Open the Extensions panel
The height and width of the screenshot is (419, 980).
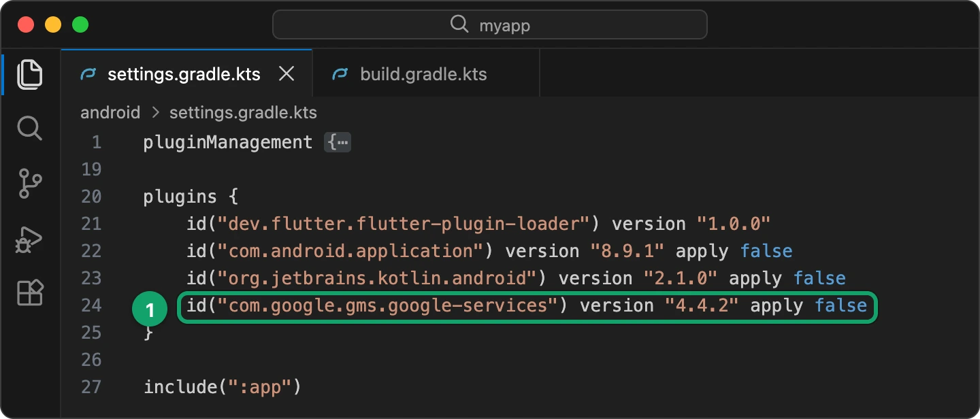coord(30,293)
